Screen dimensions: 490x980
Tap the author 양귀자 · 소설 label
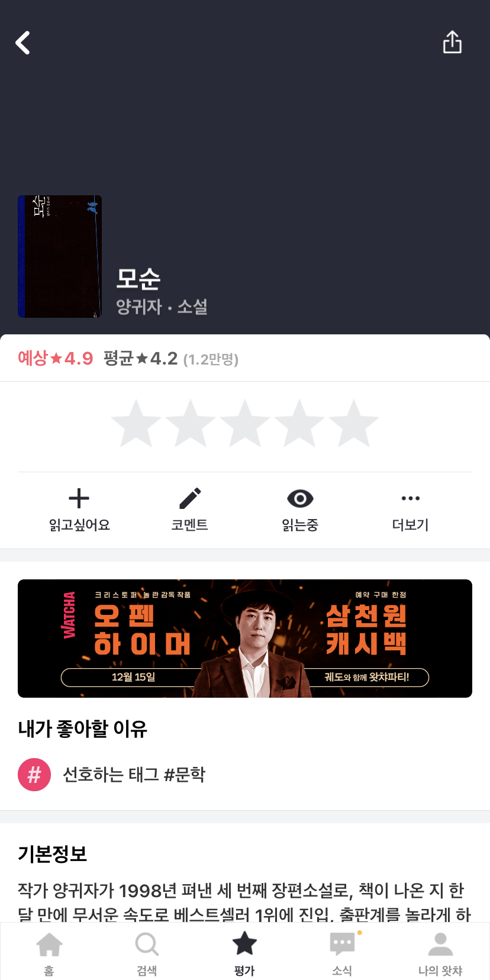point(162,307)
